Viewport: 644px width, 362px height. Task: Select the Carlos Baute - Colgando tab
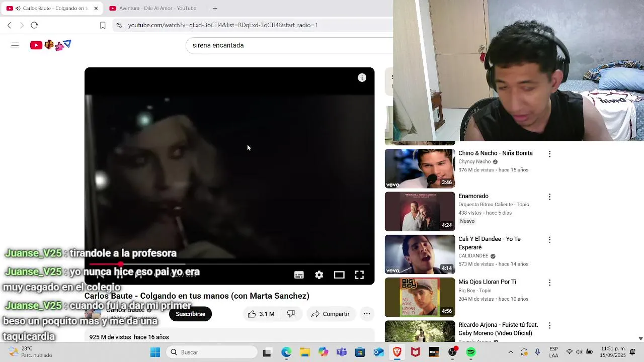tap(51, 8)
